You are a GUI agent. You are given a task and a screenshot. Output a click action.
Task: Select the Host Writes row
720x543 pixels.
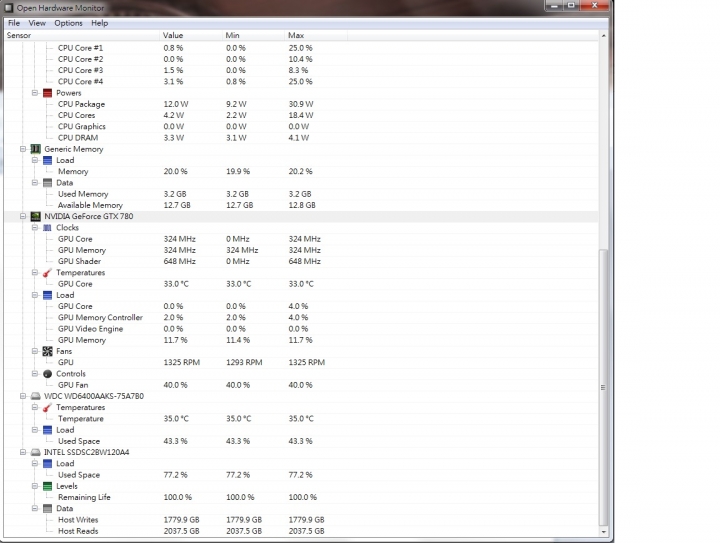tap(301, 520)
